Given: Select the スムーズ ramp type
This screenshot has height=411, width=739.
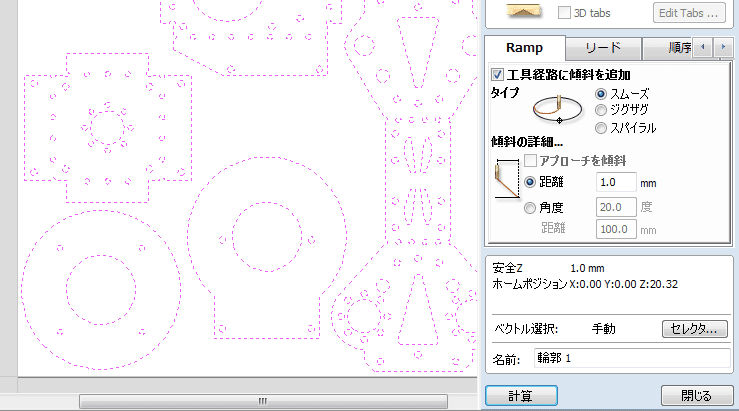Looking at the screenshot, I should click(x=601, y=94).
